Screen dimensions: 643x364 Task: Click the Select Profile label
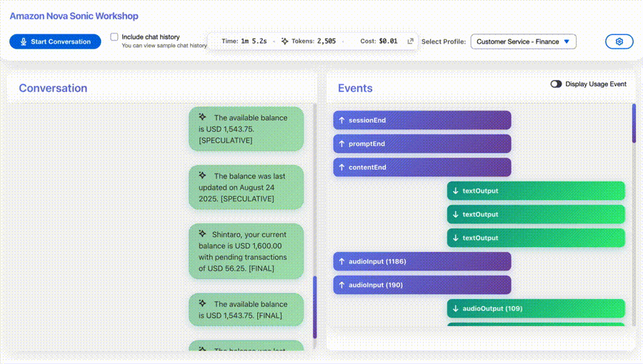tap(443, 41)
